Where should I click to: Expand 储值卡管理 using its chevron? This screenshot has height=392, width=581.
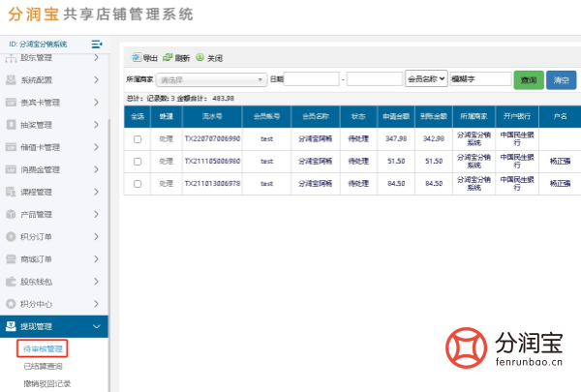(96, 147)
